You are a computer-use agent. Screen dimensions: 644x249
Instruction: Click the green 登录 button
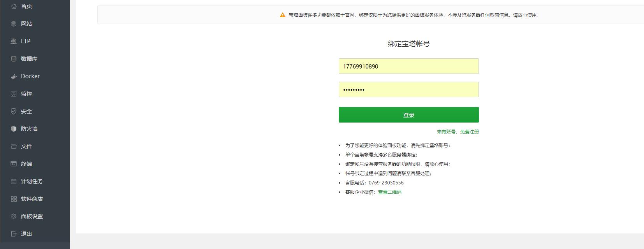[x=409, y=115]
